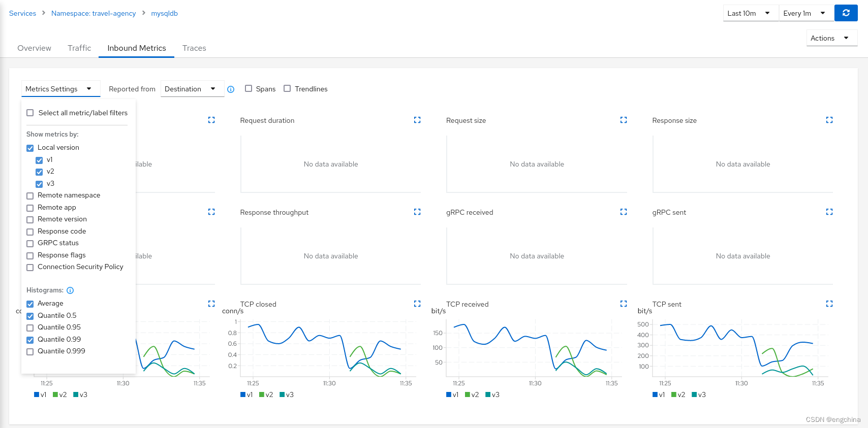Screen dimensions: 868x428
Task: Uncheck the Local version checkbox
Action: pyautogui.click(x=30, y=148)
